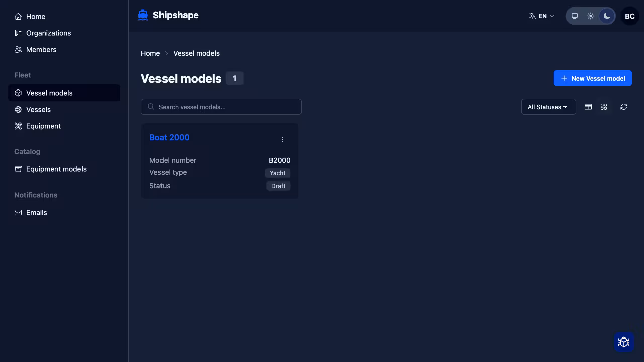Click the Shipshape ship logo

(142, 15)
